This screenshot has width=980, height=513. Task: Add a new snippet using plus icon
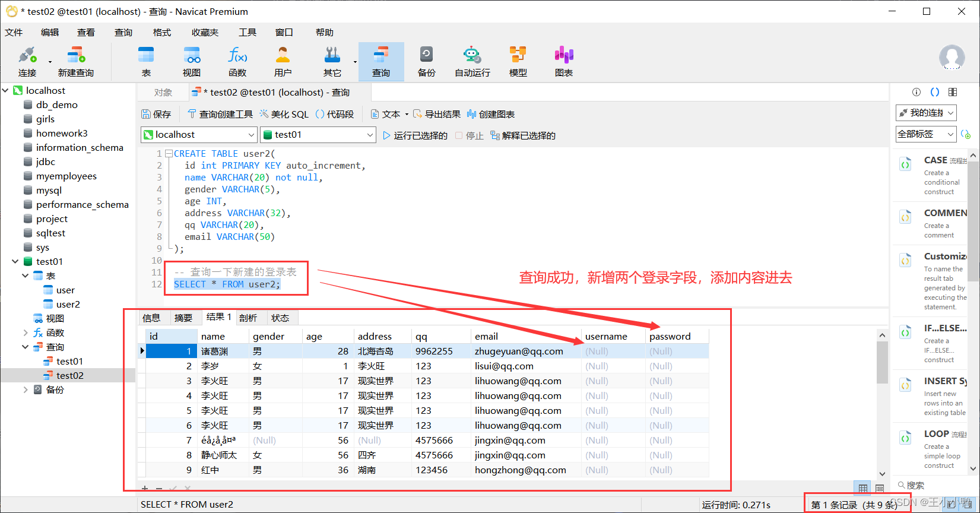966,135
